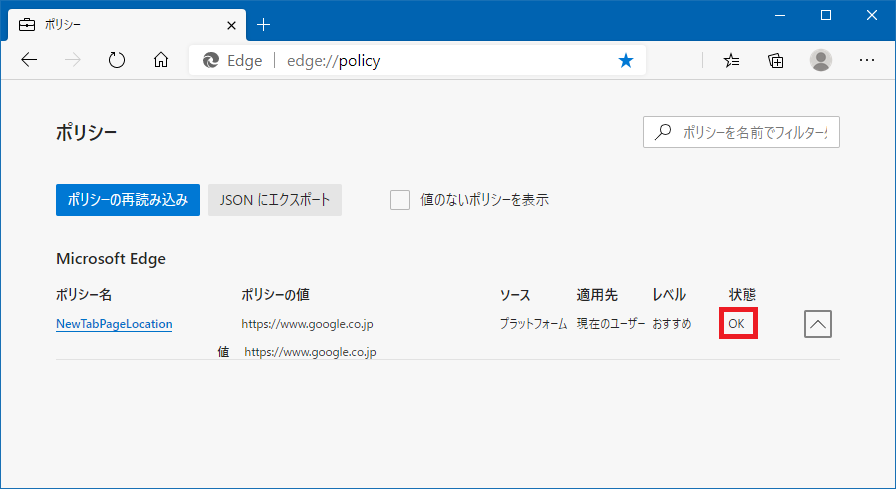Click the ソース column header
Screen dimensions: 896x489
(x=515, y=295)
